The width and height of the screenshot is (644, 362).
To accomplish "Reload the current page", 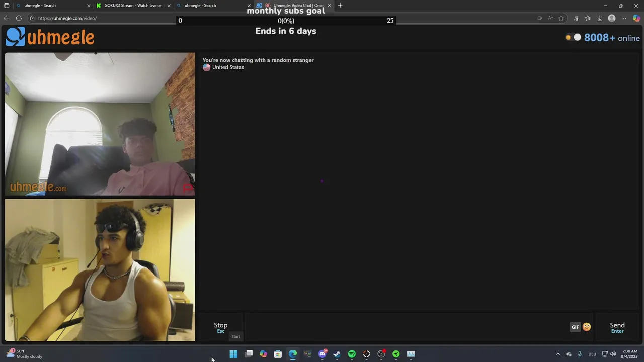I will tap(19, 18).
